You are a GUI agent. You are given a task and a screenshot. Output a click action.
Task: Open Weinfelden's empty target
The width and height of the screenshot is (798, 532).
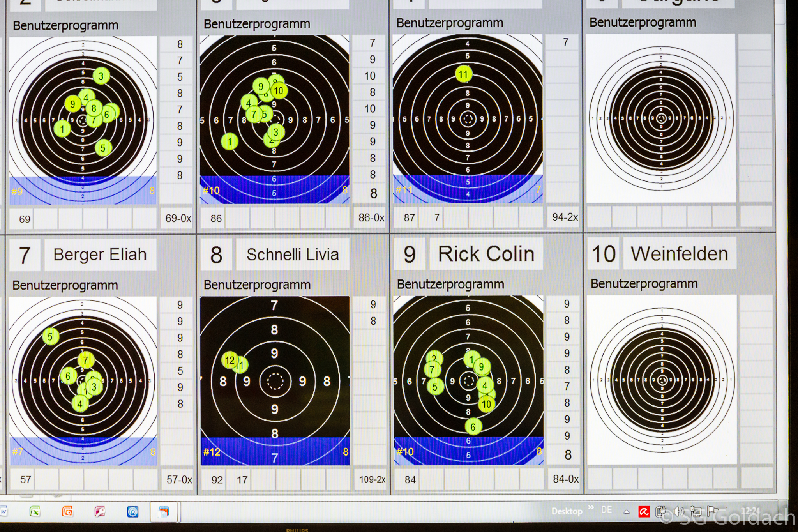tap(662, 380)
